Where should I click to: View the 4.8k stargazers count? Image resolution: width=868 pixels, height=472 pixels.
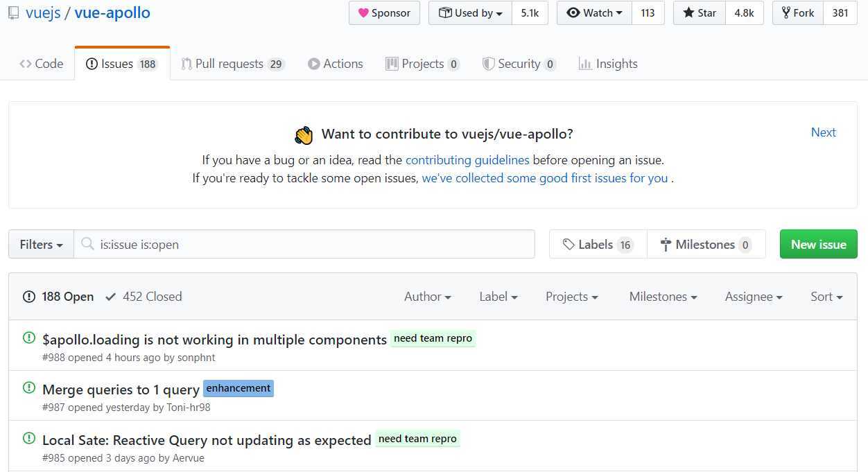pos(745,13)
